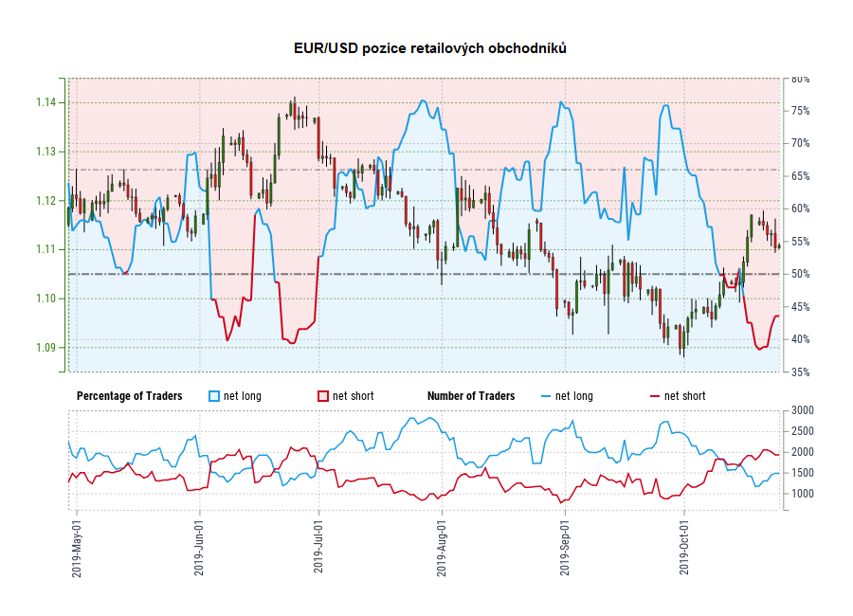Click the 40% right axis label
This screenshot has width=853, height=616.
point(800,339)
